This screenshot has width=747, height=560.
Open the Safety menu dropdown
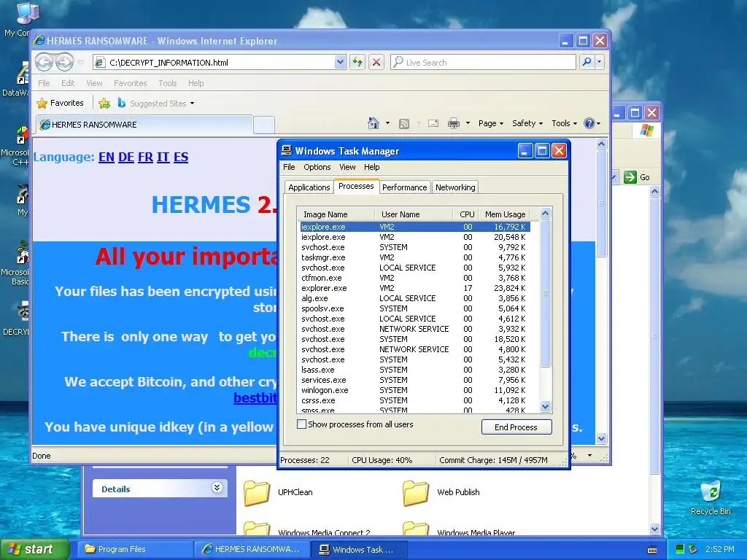pos(527,123)
